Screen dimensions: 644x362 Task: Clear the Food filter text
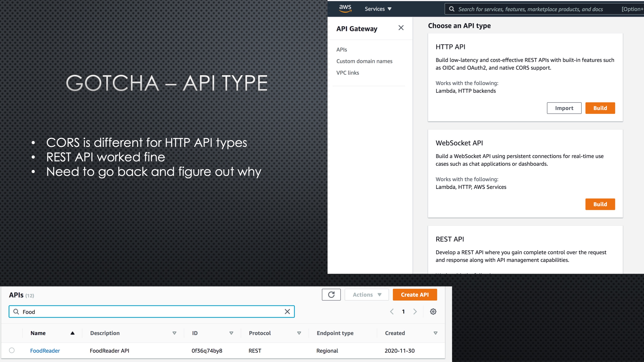287,312
